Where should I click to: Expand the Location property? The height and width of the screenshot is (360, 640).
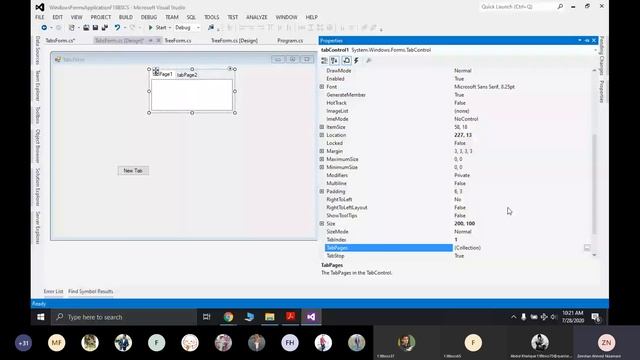click(x=322, y=135)
